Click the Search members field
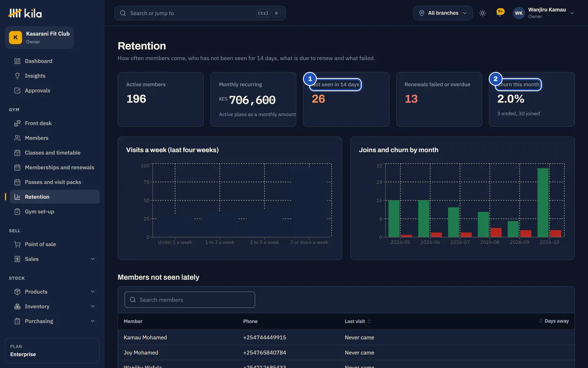This screenshot has width=588, height=368. [190, 300]
